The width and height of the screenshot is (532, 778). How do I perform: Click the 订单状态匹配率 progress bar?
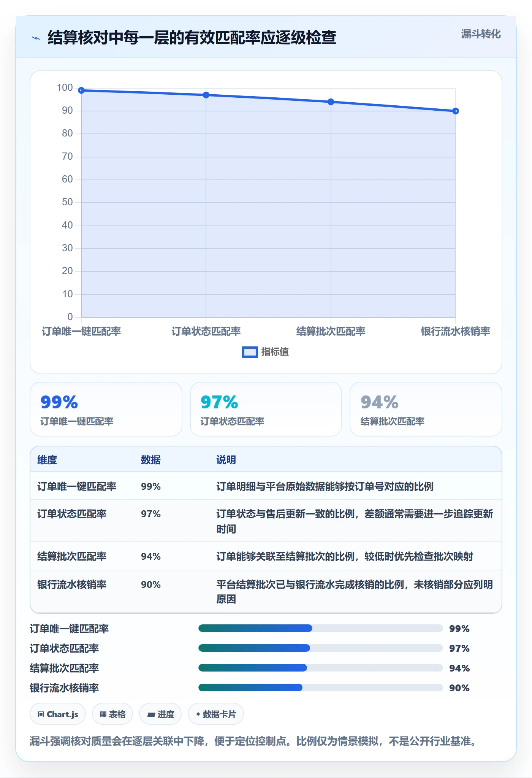click(320, 648)
